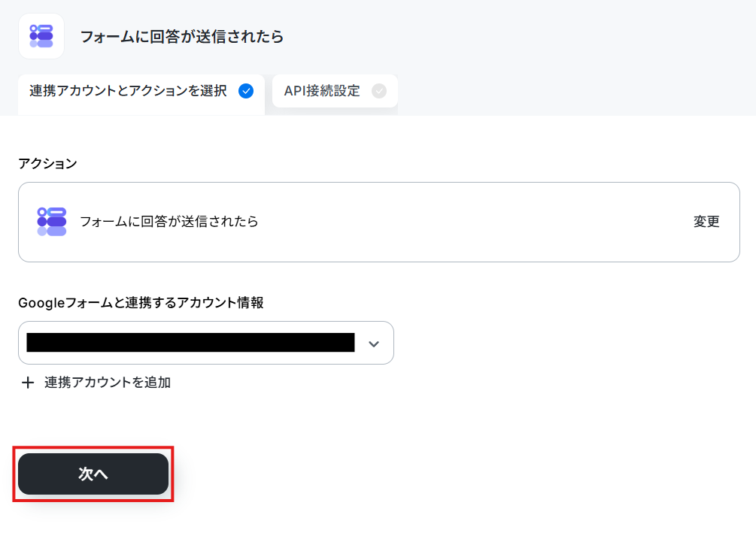Image resolution: width=756 pixels, height=560 pixels.
Task: Select the action card text フォームに回答が送信されたら
Action: pos(169,222)
